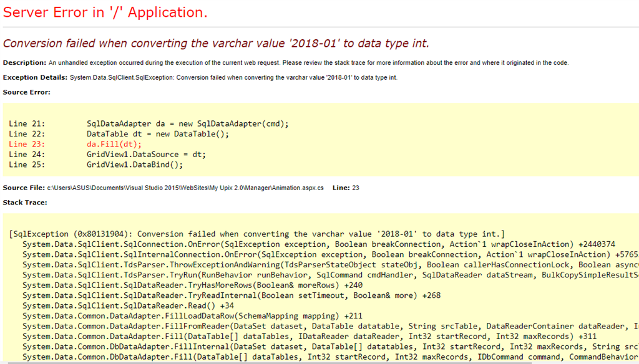The image size is (639, 364).
Task: Click the [SqlException (0x80131904) stack trace header
Action: (256, 234)
